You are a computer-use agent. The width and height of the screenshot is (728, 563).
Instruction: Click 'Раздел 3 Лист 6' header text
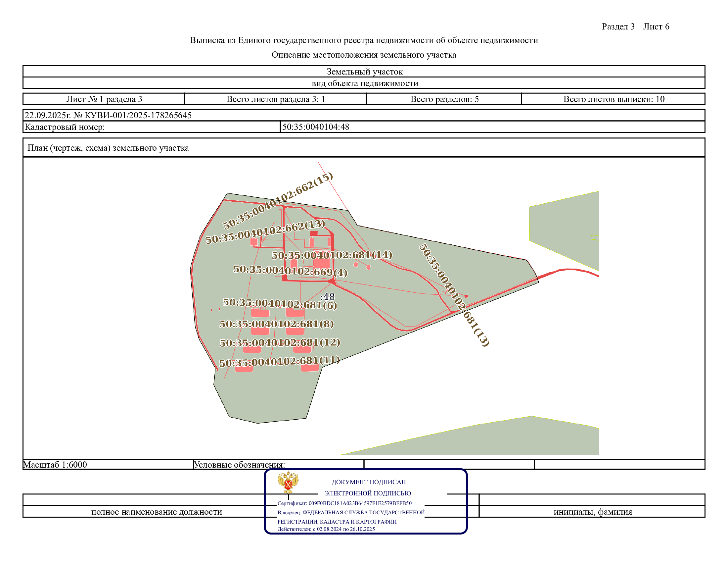(635, 27)
